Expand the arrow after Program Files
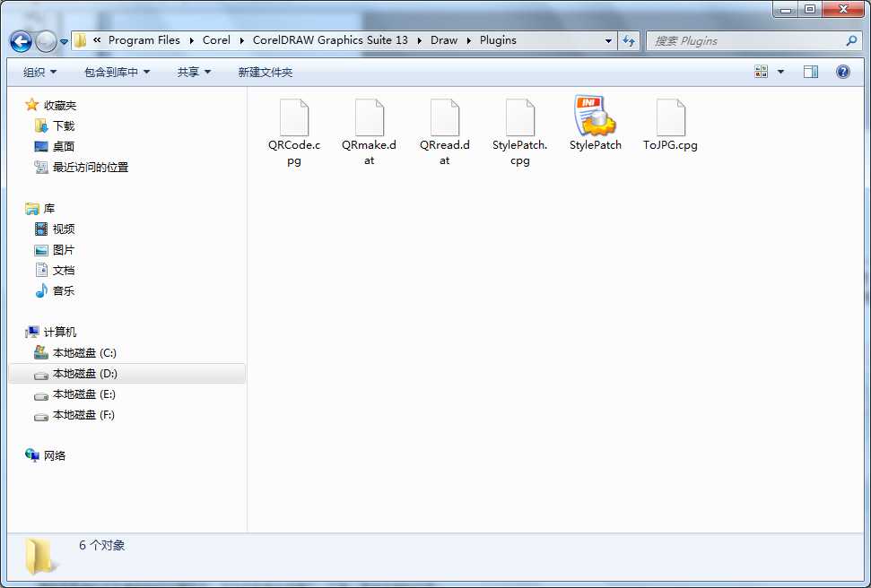This screenshot has width=871, height=588. coord(192,40)
